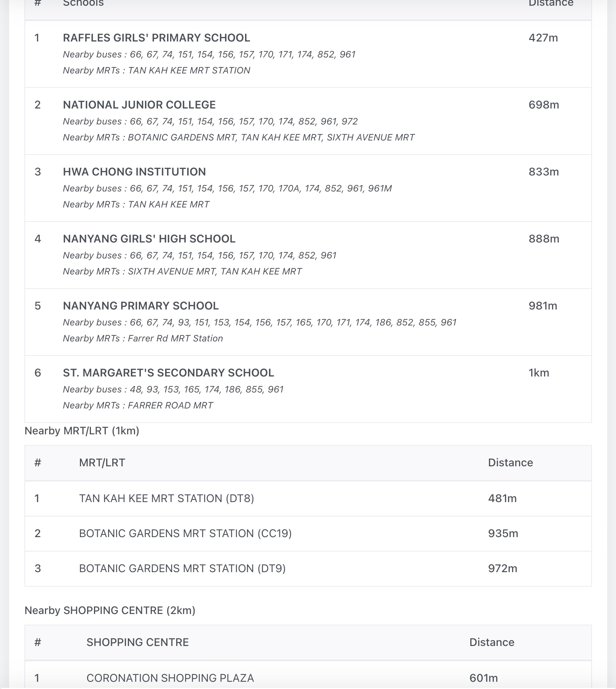This screenshot has height=689, width=616.
Task: Click the MRT/LRT column header
Action: click(102, 463)
